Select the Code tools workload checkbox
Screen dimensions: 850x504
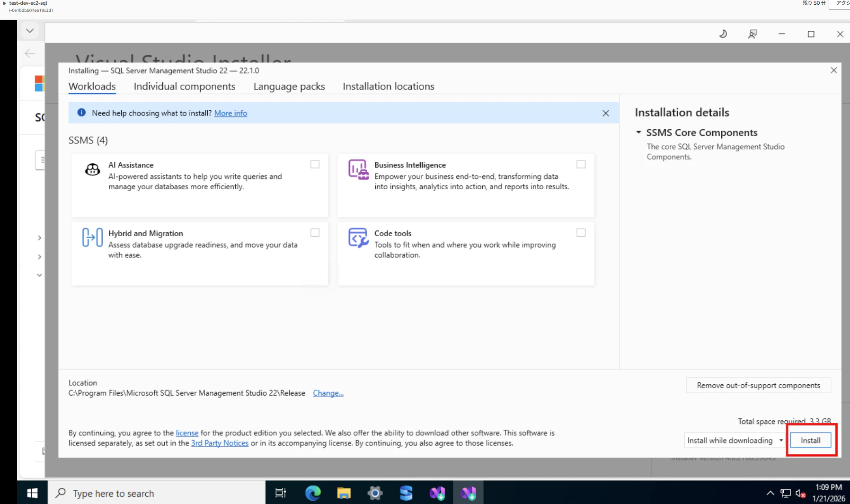pyautogui.click(x=581, y=232)
